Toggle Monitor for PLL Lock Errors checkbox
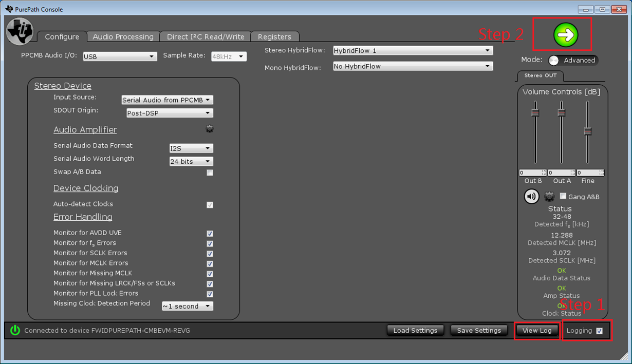Viewport: 632px width, 364px height. point(210,294)
